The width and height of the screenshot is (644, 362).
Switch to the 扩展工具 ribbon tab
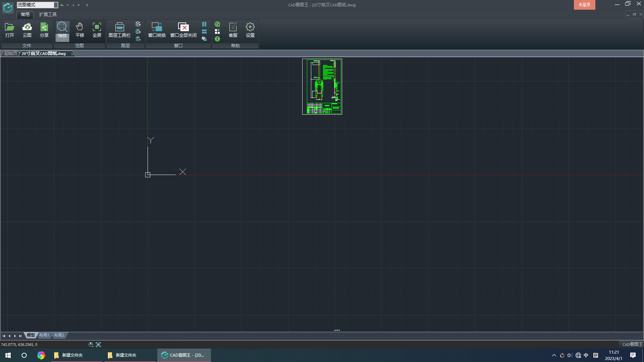(47, 14)
